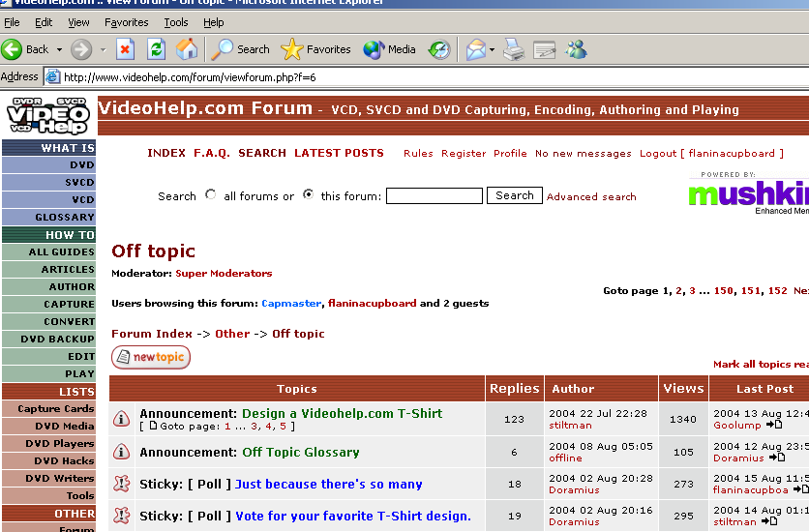Click the new topic button

151,357
